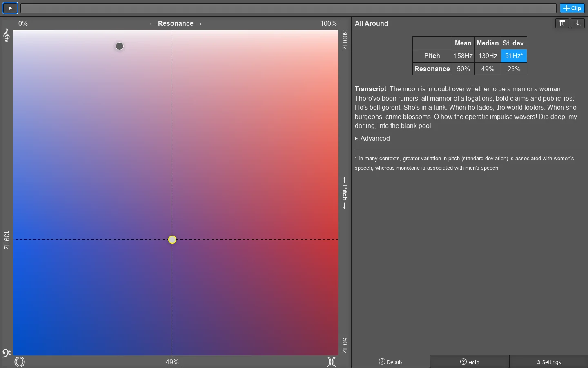Click the 50Hz axis label
This screenshot has width=588, height=368.
345,346
